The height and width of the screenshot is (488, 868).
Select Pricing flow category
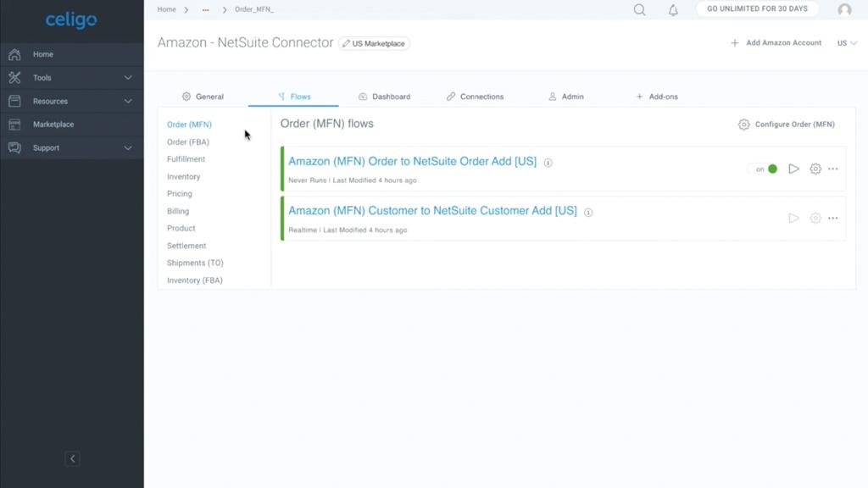tap(180, 194)
